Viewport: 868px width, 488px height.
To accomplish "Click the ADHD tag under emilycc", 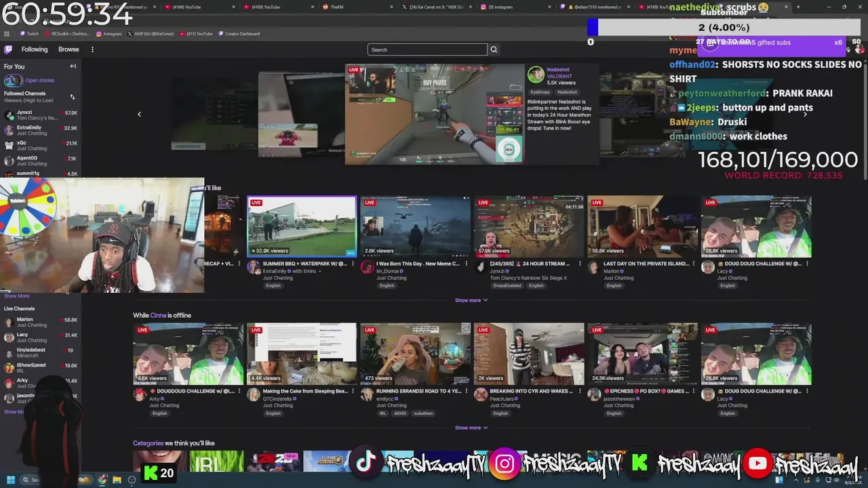I will tap(400, 413).
